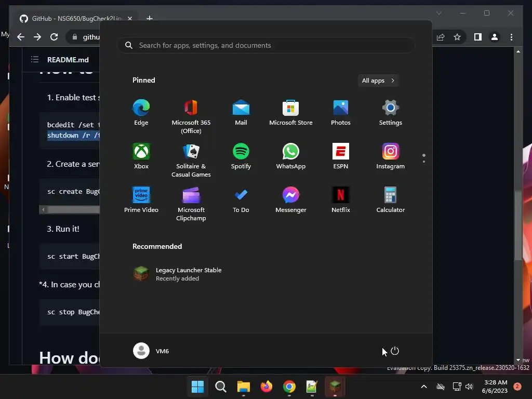Open the Mail app
The width and height of the screenshot is (532, 399).
coord(241,113)
